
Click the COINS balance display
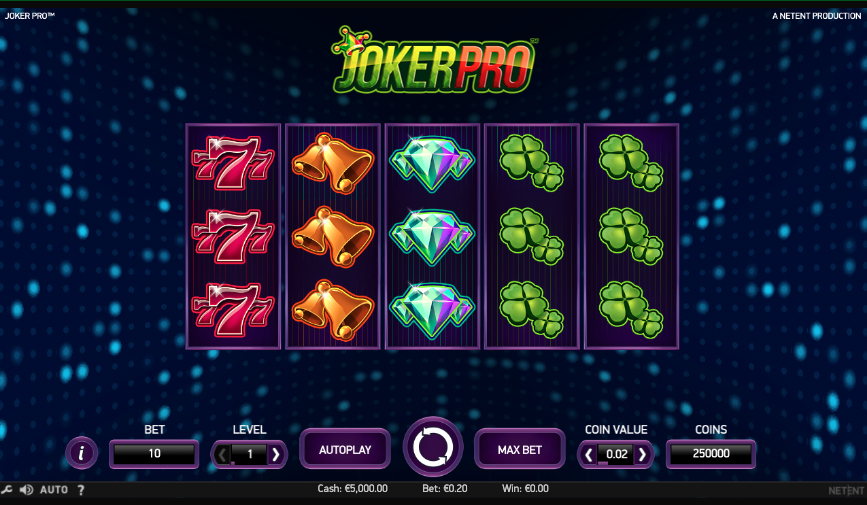click(x=711, y=454)
